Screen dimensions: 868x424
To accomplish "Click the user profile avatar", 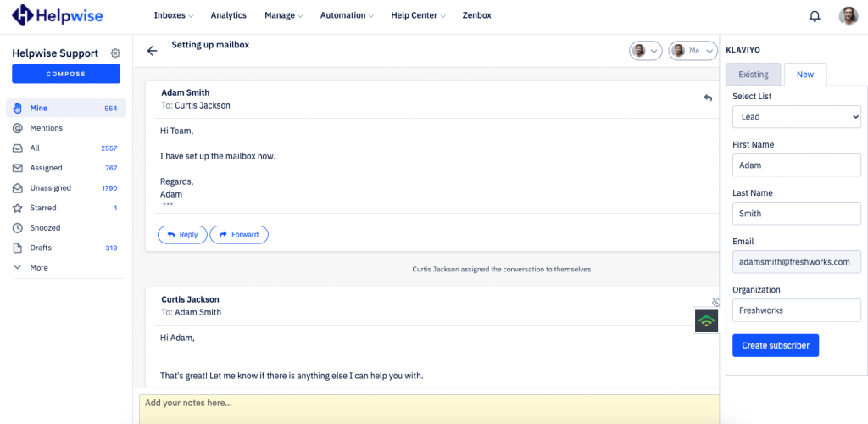I will (x=848, y=16).
